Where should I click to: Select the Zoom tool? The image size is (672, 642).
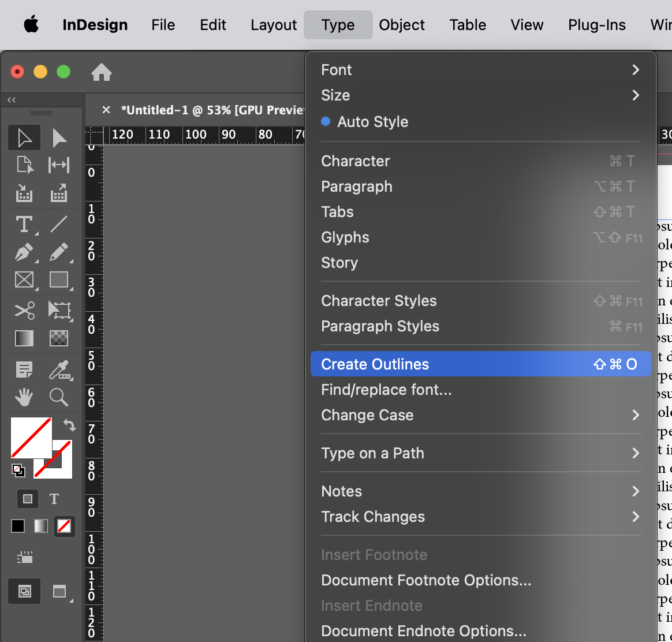(x=58, y=397)
